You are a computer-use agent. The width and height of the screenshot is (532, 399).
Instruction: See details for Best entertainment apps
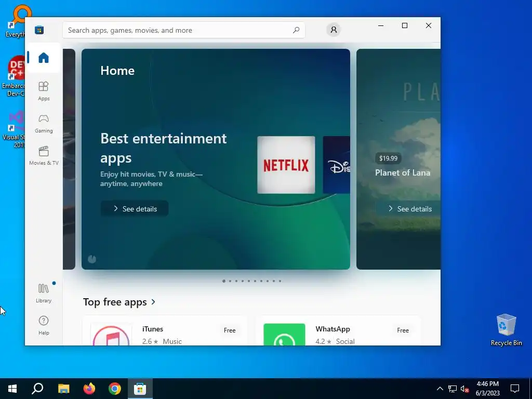pos(135,209)
